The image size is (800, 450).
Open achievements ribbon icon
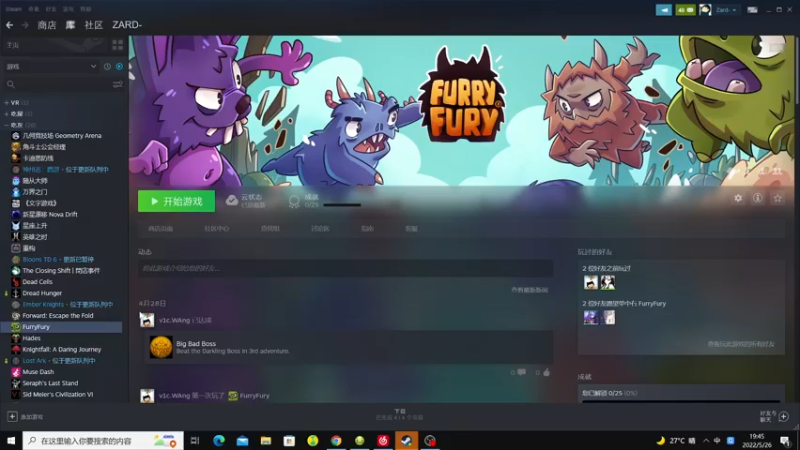(x=294, y=201)
